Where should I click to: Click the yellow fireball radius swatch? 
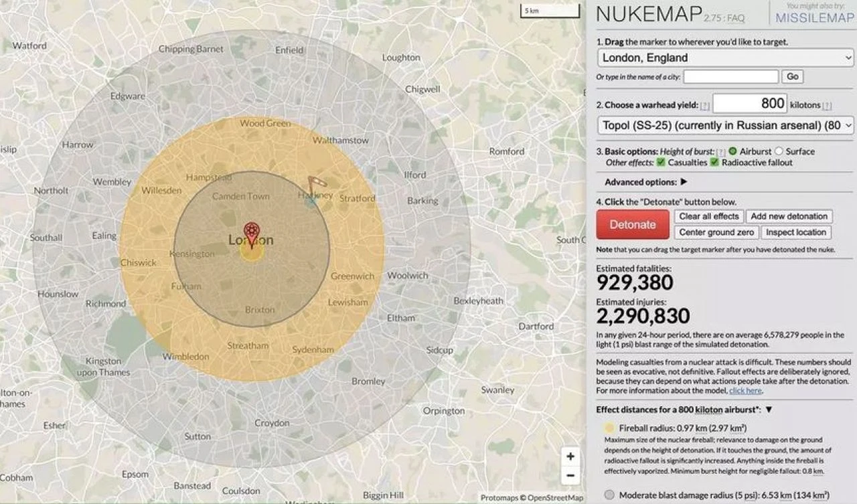coord(609,428)
